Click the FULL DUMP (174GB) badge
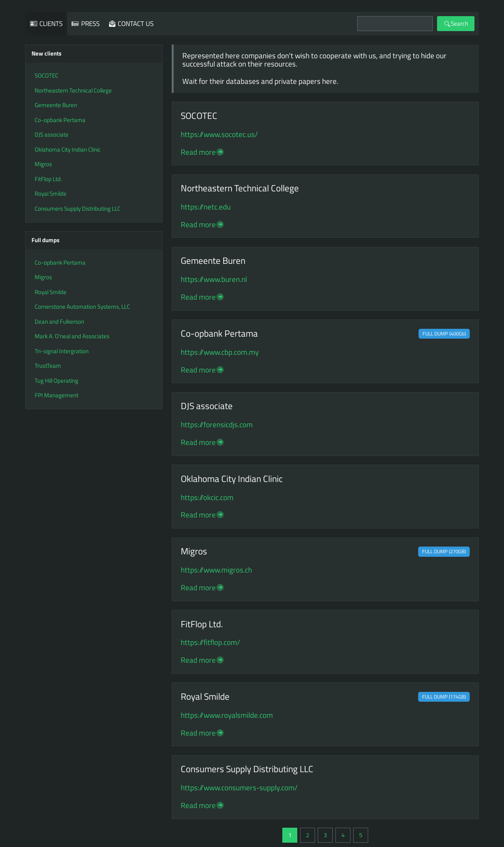 [x=444, y=697]
